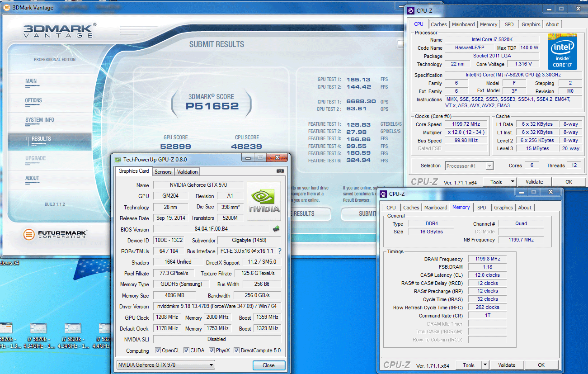Click the GPU-Z screenshot camera icon
The height and width of the screenshot is (374, 588).
(280, 171)
